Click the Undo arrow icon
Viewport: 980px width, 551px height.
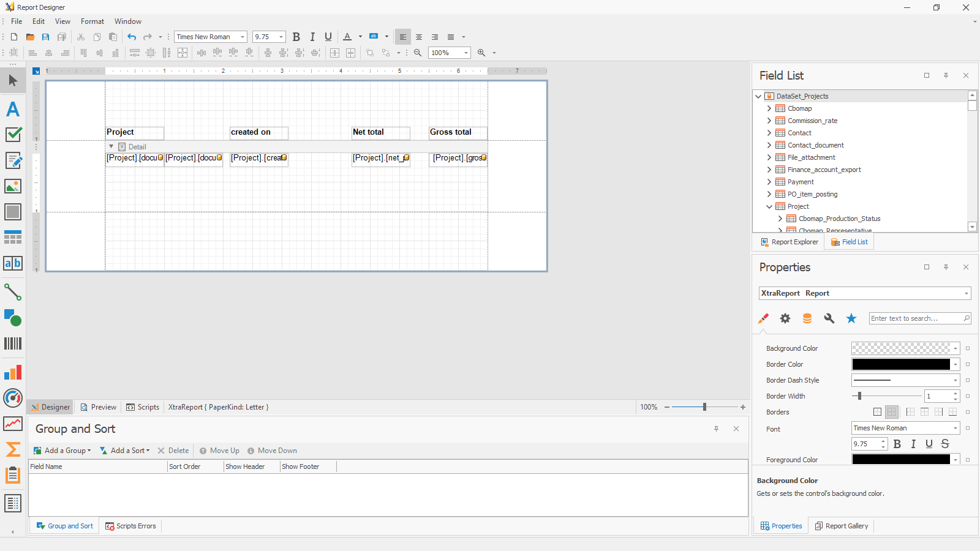[132, 37]
